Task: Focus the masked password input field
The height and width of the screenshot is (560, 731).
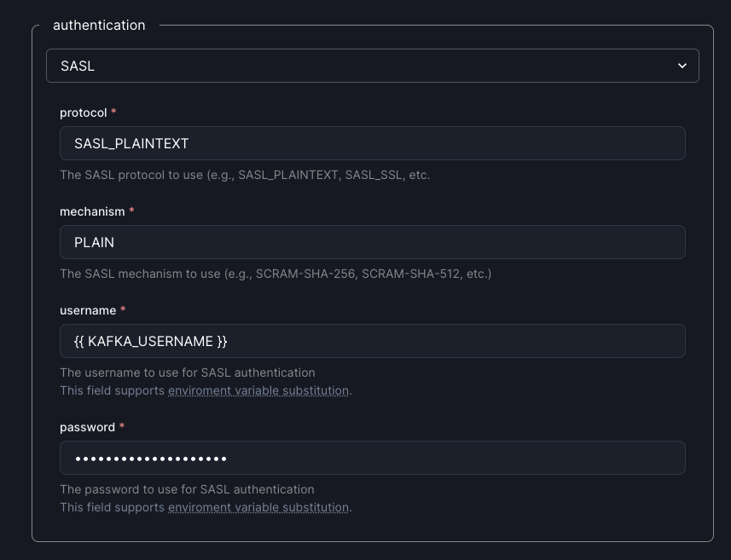Action: coord(373,458)
